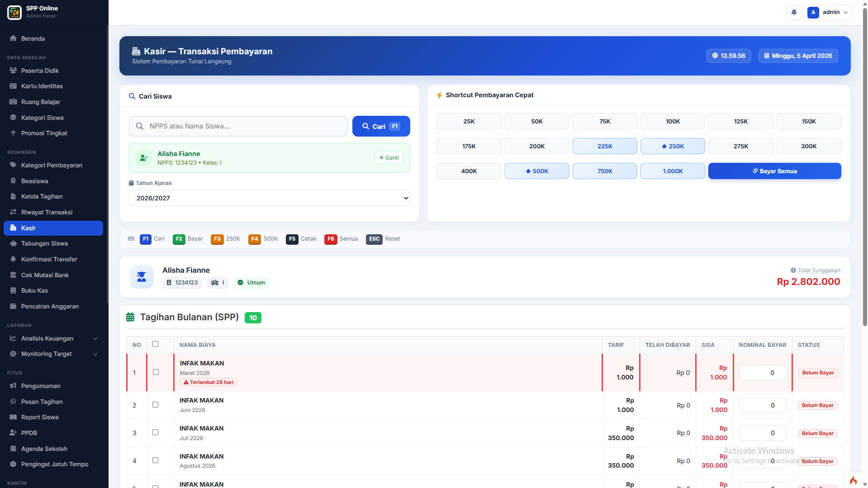Go to Tabungan Siswa menu
This screenshot has width=868, height=488.
(x=44, y=243)
